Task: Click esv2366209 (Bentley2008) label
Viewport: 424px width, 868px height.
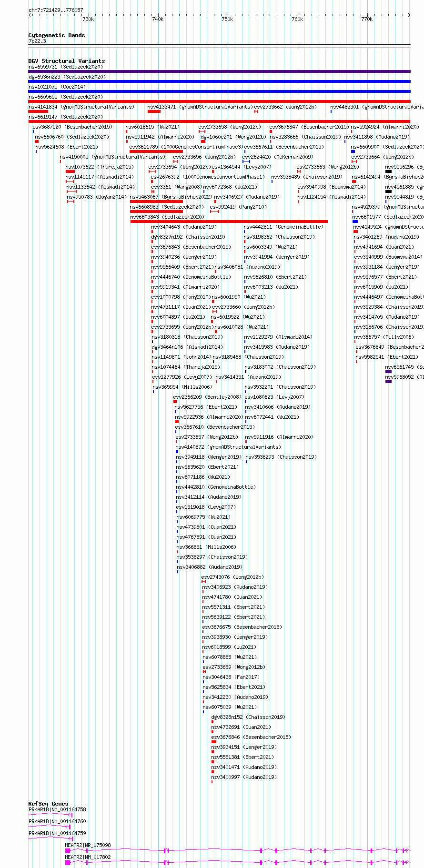Action: pos(207,397)
